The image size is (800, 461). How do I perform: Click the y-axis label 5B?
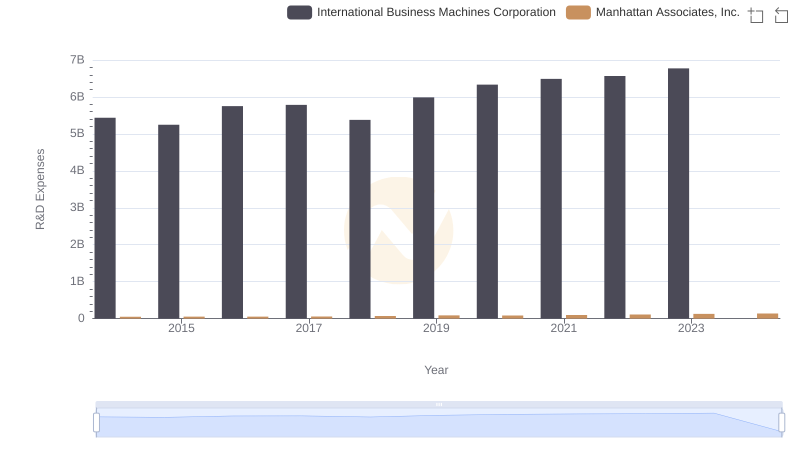tap(77, 134)
